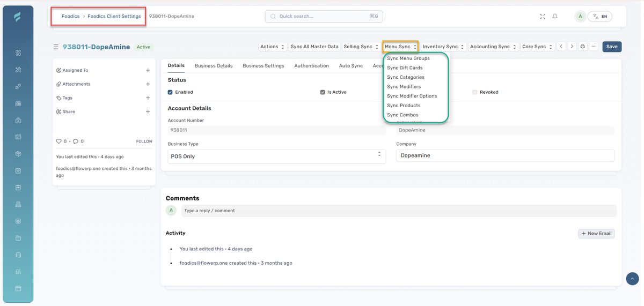Image resolution: width=644 pixels, height=306 pixels.
Task: Go to the next record arrow
Action: click(572, 47)
